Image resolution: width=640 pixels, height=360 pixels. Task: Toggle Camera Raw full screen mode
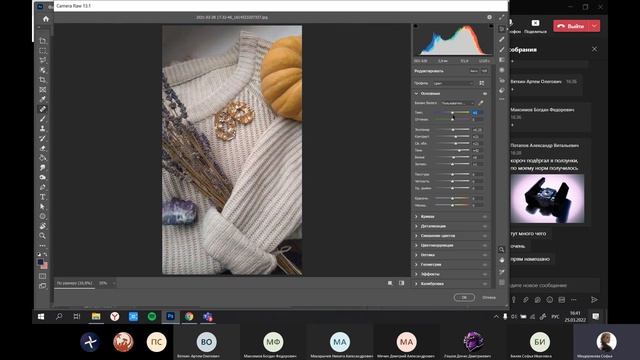click(502, 17)
